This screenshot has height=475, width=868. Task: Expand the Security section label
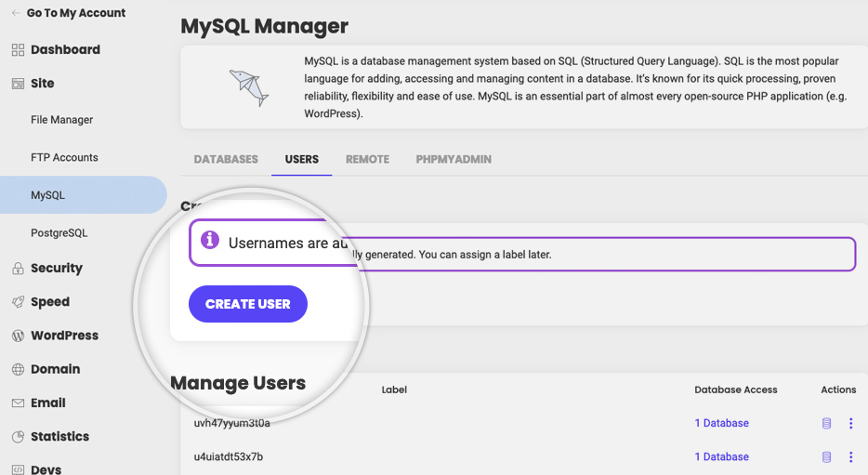point(57,268)
